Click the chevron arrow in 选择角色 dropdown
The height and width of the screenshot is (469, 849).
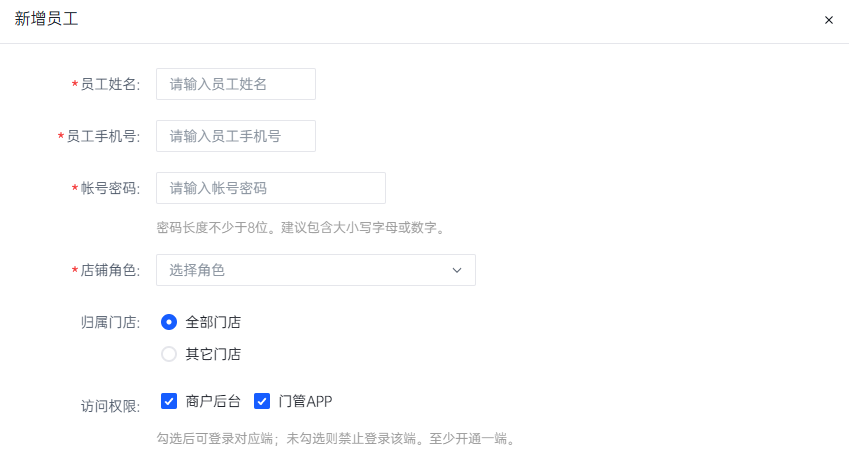tap(457, 270)
